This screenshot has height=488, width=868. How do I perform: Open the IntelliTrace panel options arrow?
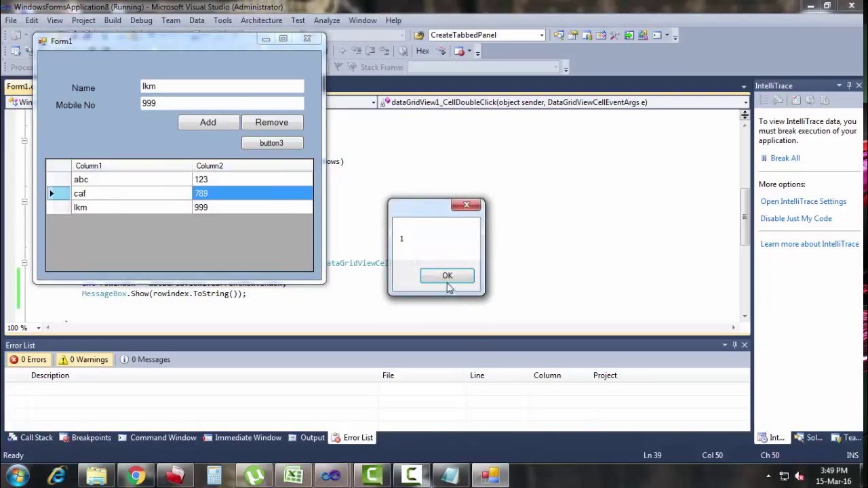(x=839, y=85)
